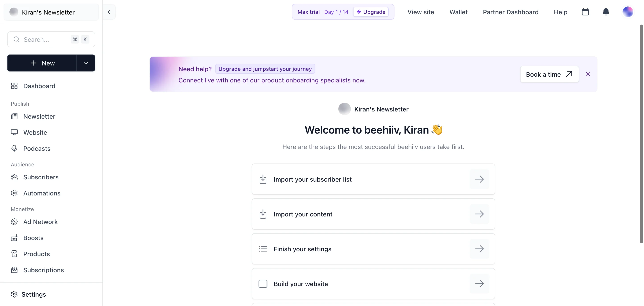644x306 pixels.
Task: Click the Search input field
Action: (x=51, y=40)
